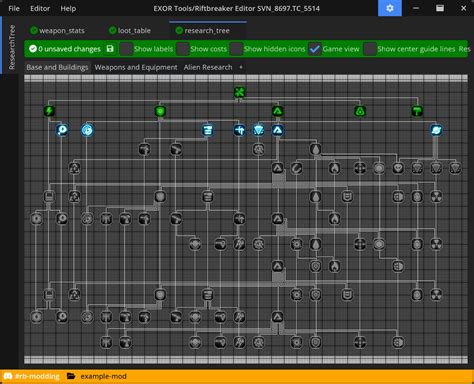Select the green flask research node

(360, 111)
